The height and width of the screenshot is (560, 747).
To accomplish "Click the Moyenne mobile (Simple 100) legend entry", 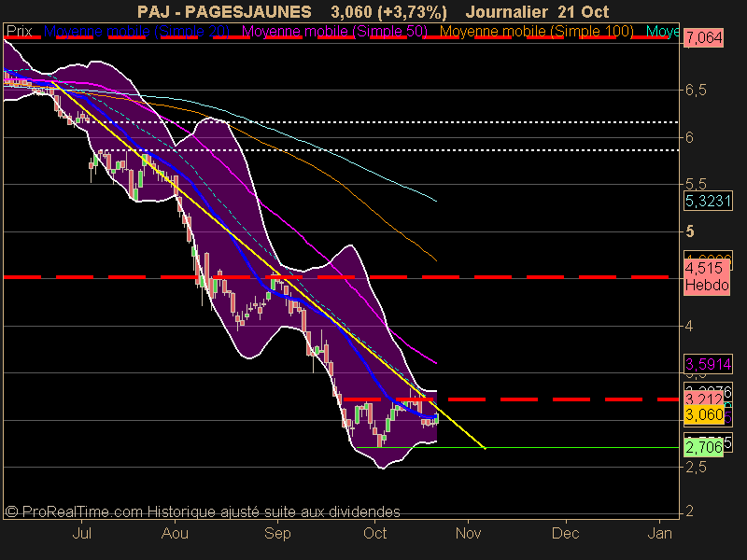I will point(536,32).
